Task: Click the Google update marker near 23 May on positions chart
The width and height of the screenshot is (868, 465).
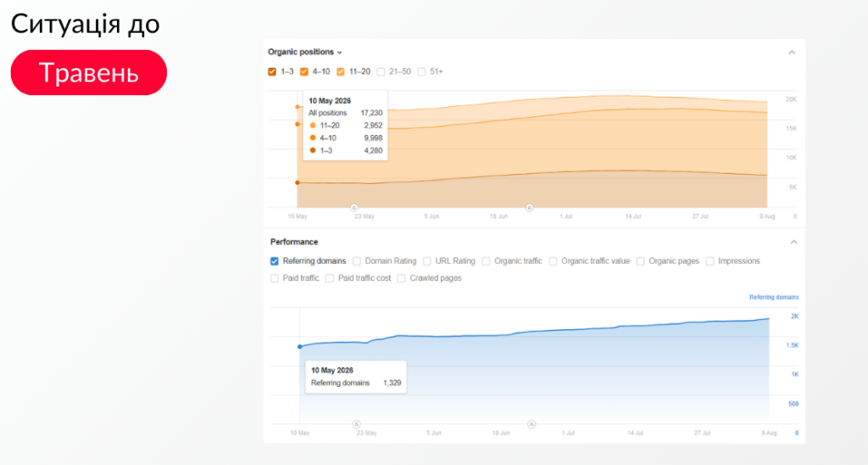Action: click(354, 208)
